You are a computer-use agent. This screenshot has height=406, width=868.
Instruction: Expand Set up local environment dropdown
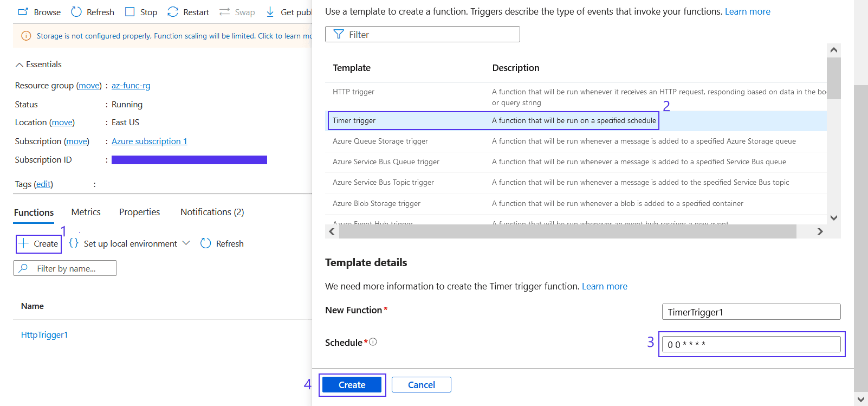pos(186,243)
